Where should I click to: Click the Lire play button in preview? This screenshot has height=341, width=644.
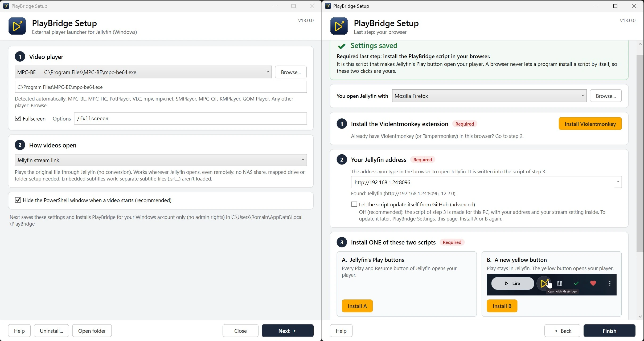tap(512, 283)
